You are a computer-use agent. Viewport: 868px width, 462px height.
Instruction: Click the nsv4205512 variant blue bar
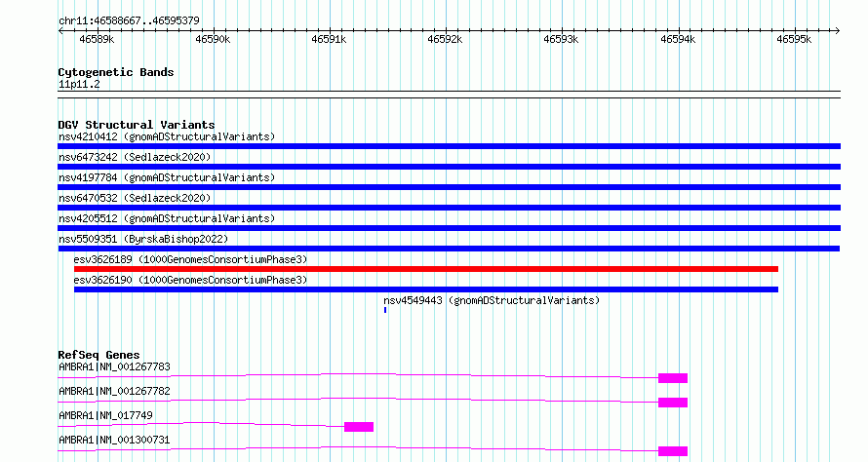click(449, 228)
